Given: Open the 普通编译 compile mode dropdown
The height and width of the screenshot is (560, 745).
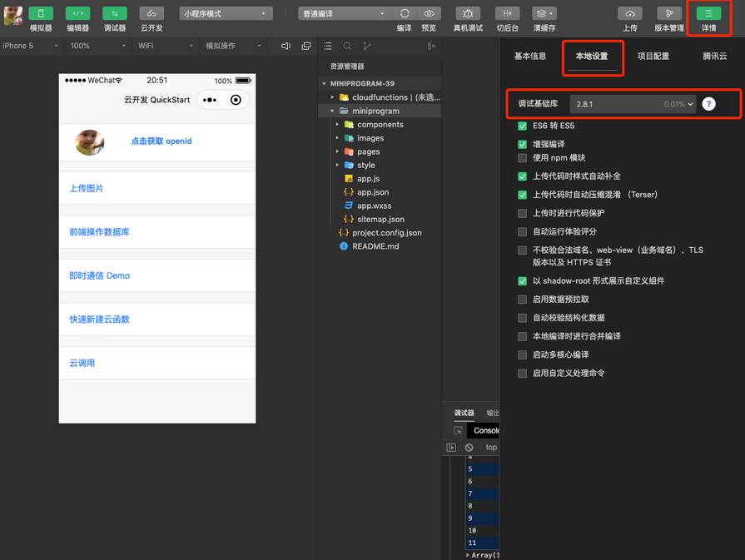Looking at the screenshot, I should click(x=345, y=14).
